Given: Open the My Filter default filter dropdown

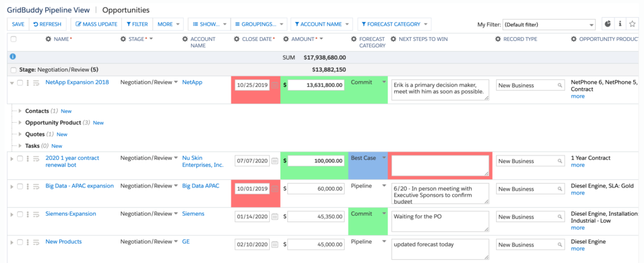Looking at the screenshot, I should [x=549, y=25].
